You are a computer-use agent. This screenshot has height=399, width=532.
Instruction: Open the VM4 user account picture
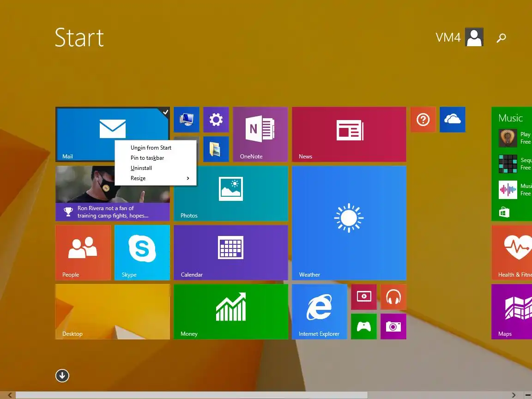click(474, 36)
